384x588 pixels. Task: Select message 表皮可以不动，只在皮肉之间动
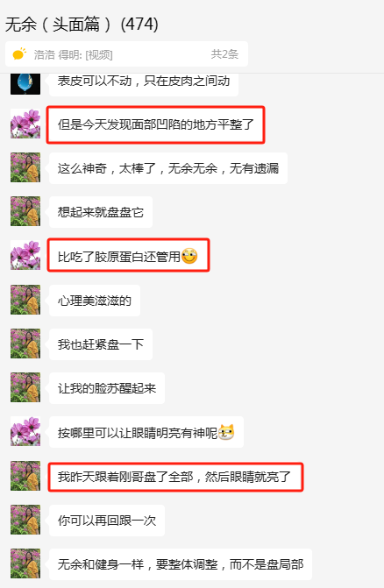(144, 83)
